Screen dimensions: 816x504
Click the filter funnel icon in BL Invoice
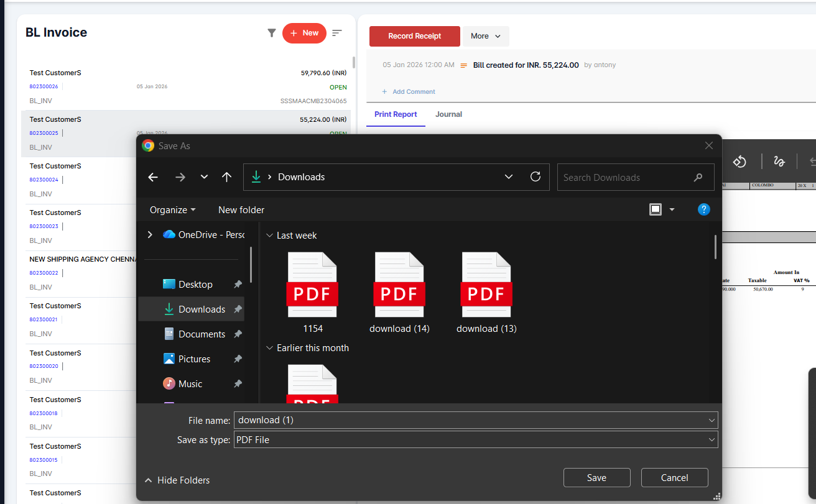[x=272, y=33]
